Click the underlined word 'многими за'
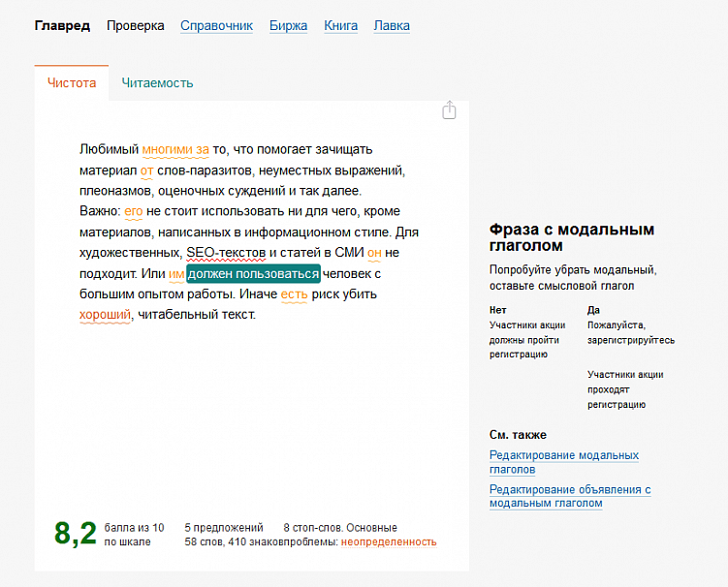This screenshot has width=728, height=587. coord(175,149)
